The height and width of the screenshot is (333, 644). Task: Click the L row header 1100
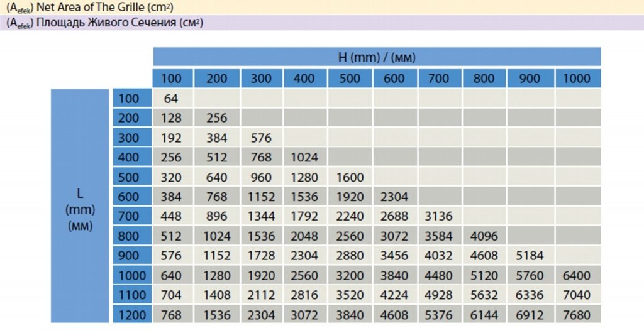coord(132,295)
